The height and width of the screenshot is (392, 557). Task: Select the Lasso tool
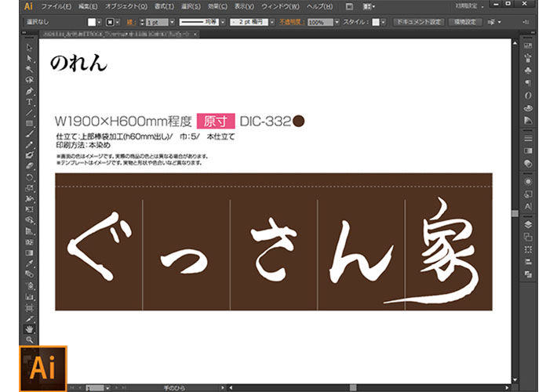[x=29, y=80]
